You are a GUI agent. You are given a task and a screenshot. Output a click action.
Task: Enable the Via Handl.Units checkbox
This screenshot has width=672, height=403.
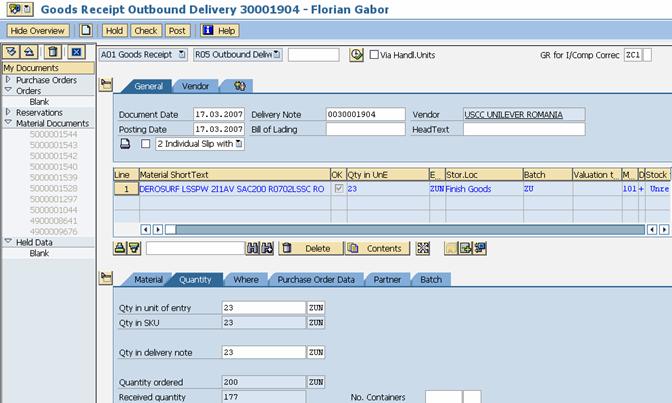[x=374, y=54]
